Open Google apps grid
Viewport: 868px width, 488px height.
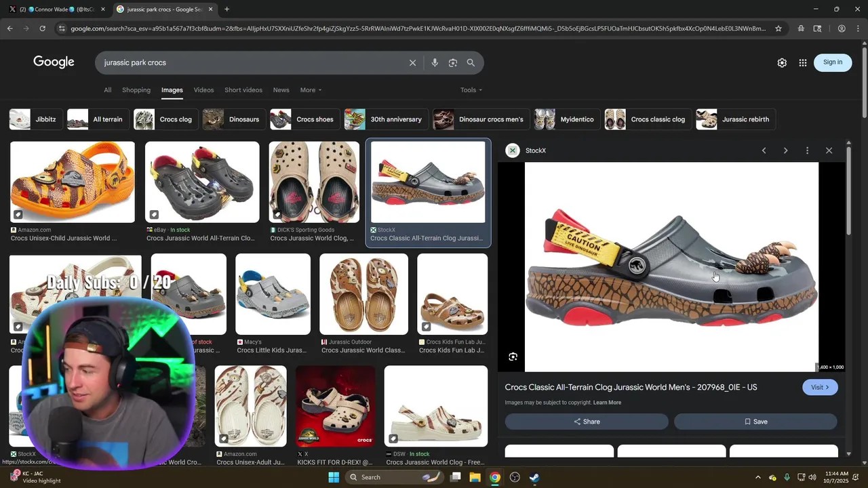tap(803, 62)
